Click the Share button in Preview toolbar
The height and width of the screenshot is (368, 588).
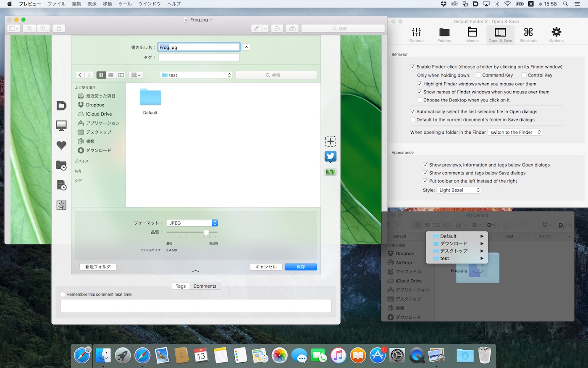click(59, 28)
